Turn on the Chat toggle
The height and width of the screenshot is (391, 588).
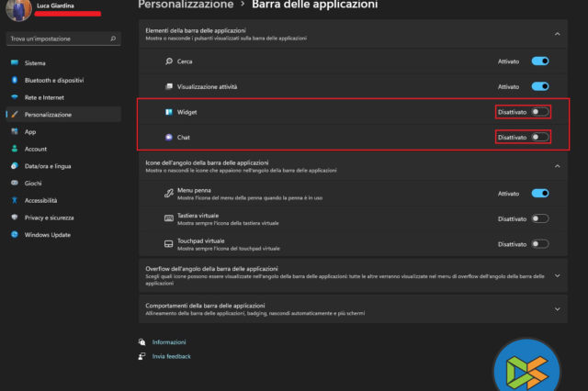point(540,137)
